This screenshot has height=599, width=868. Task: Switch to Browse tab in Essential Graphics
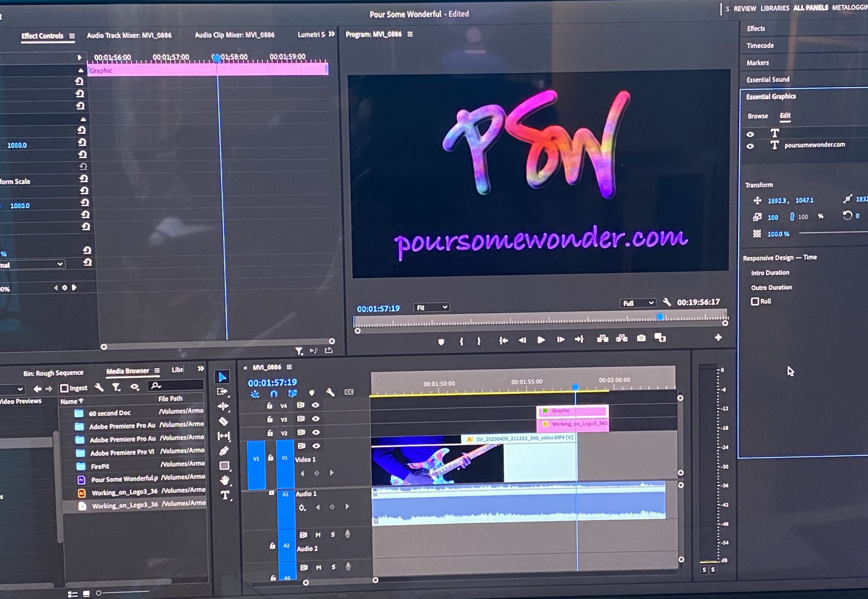757,116
